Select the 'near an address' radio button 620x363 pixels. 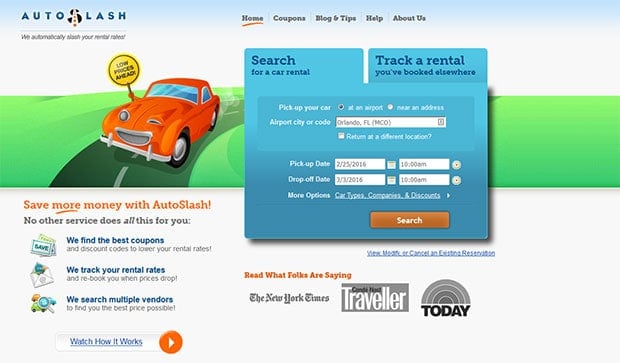pos(390,107)
